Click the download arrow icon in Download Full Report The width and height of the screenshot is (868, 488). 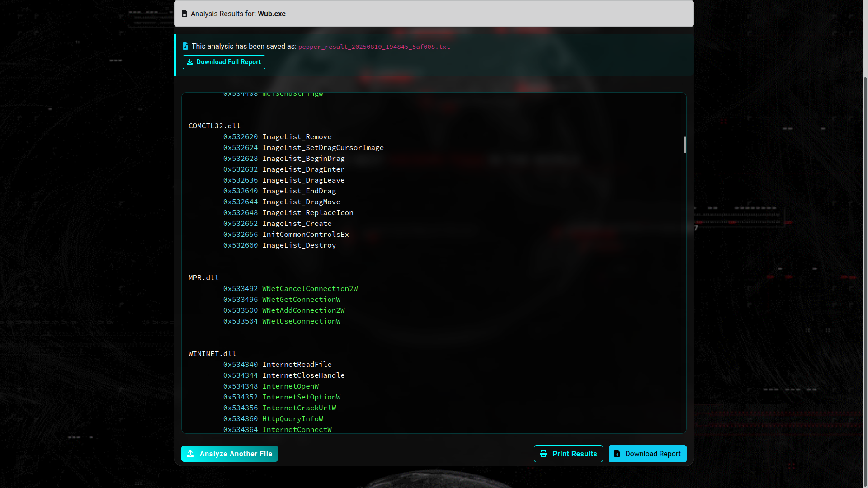click(x=190, y=62)
